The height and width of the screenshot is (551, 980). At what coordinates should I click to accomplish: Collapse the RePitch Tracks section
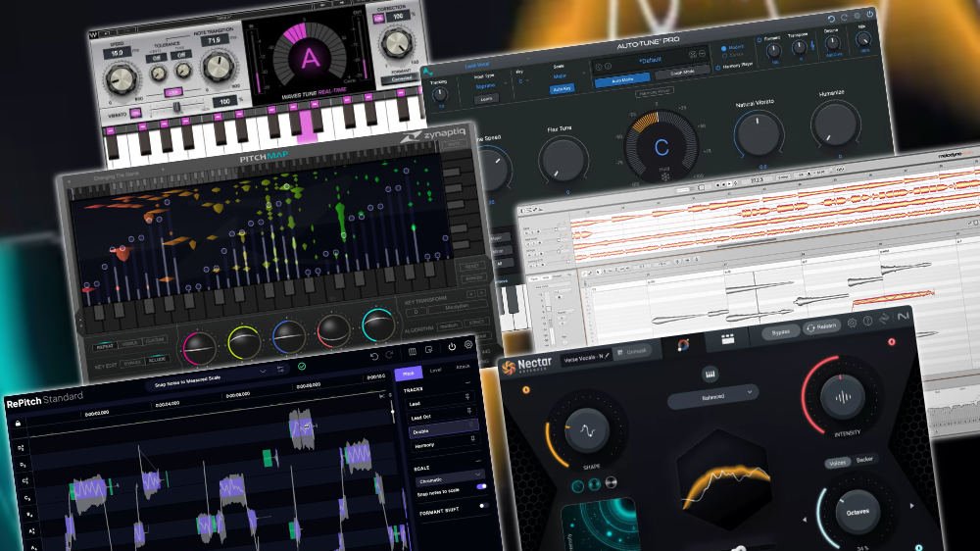pos(468,382)
